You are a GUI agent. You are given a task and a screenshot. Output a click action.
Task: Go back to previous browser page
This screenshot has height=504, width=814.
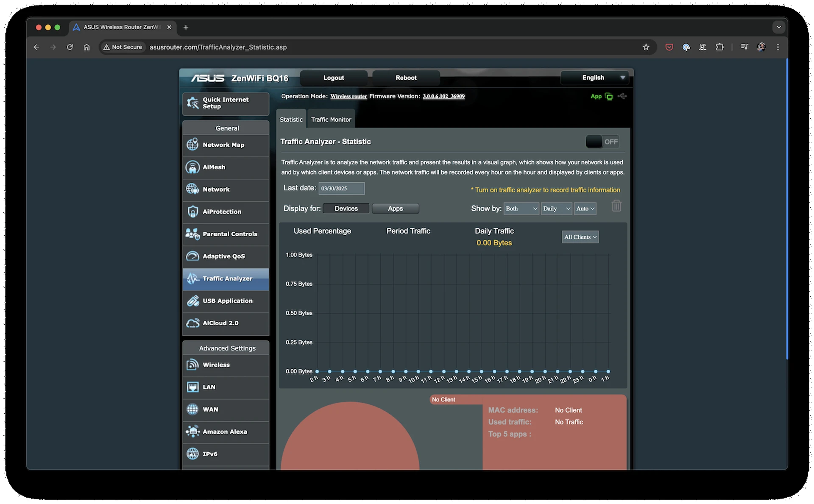click(x=36, y=47)
